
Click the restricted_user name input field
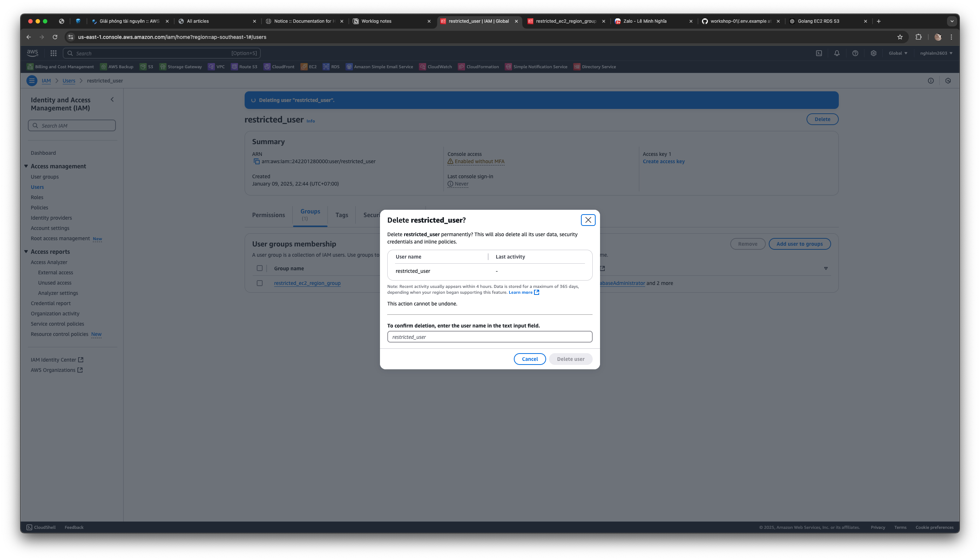[490, 337]
